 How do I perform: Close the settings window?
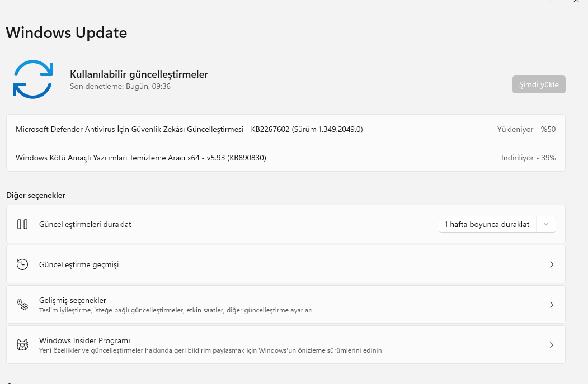[576, 1]
